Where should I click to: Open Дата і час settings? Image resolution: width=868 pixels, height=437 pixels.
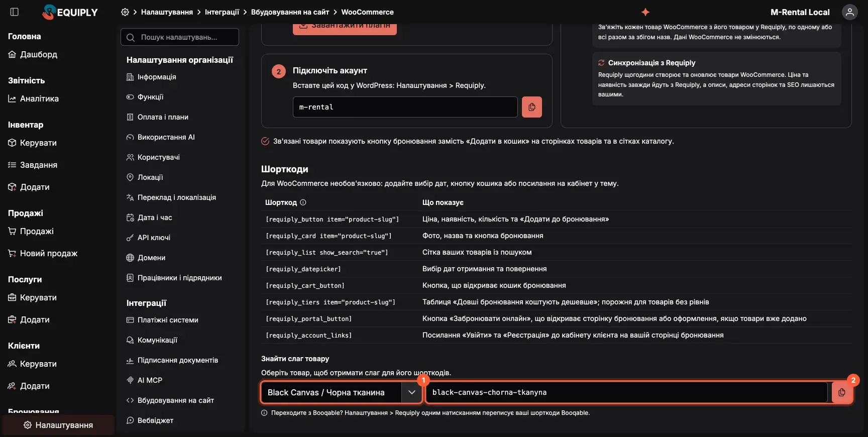(149, 217)
